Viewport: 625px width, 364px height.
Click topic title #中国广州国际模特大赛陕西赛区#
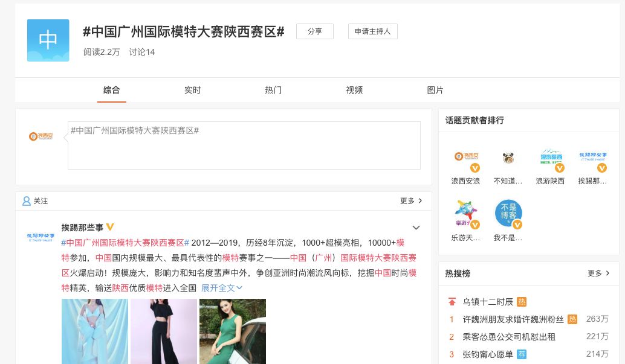coord(184,31)
